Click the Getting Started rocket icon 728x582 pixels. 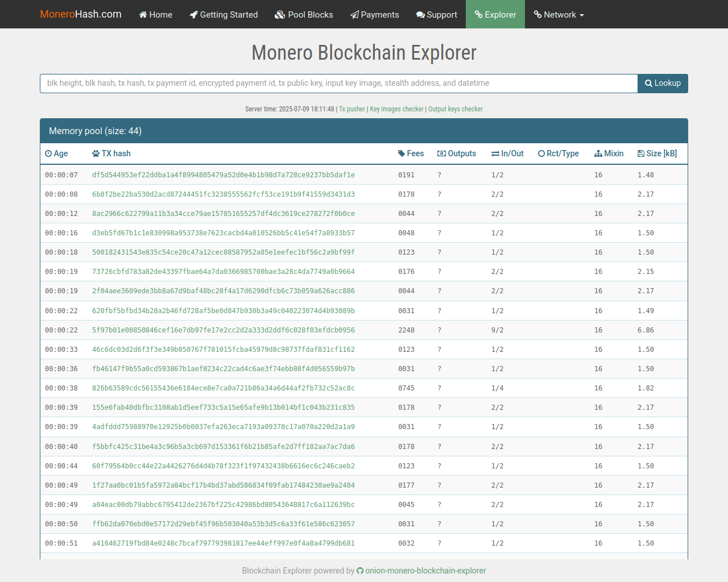tap(194, 15)
